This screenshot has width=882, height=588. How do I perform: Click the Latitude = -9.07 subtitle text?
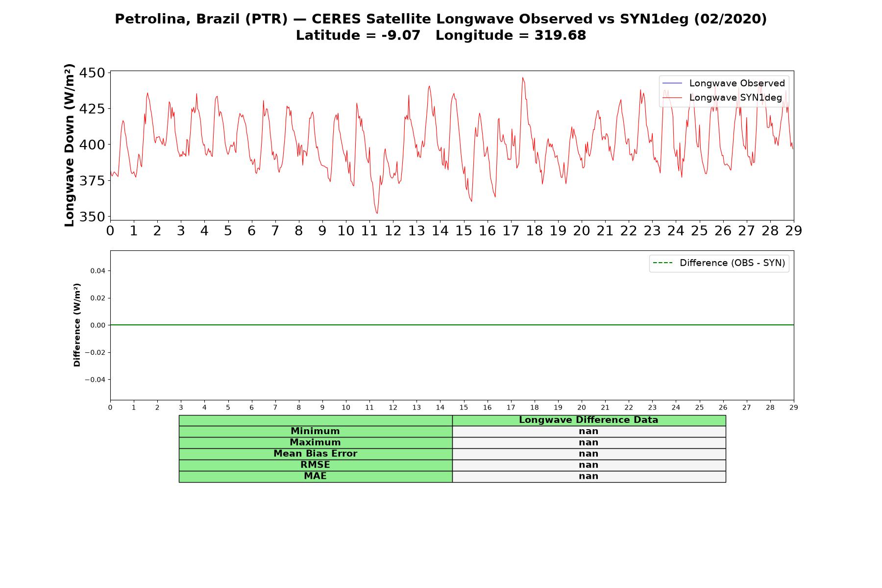[x=358, y=35]
